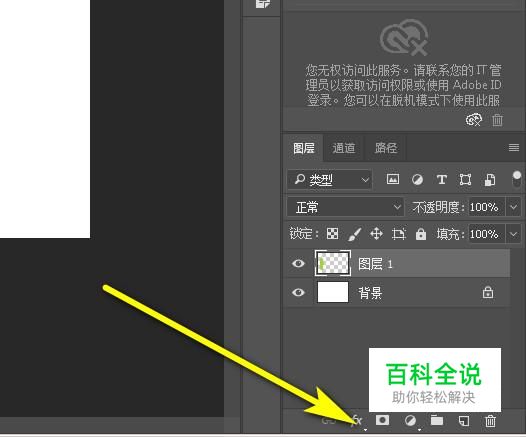This screenshot has height=437, width=526.
Task: Select the 背景 layer thumbnail
Action: [x=333, y=292]
